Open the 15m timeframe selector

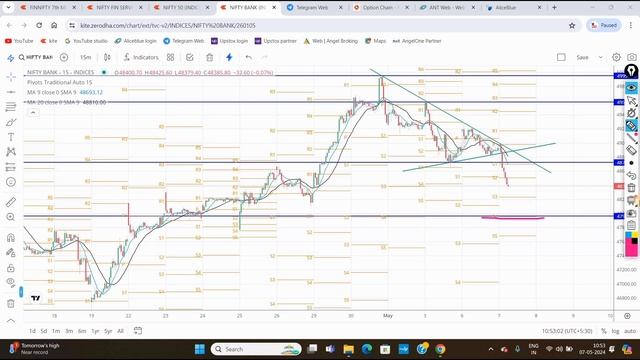pyautogui.click(x=85, y=57)
